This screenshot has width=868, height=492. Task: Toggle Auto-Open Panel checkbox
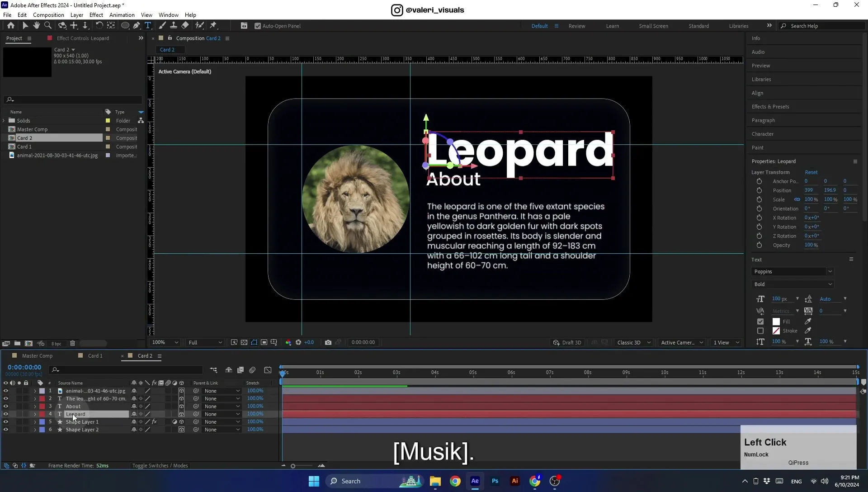[x=258, y=26]
